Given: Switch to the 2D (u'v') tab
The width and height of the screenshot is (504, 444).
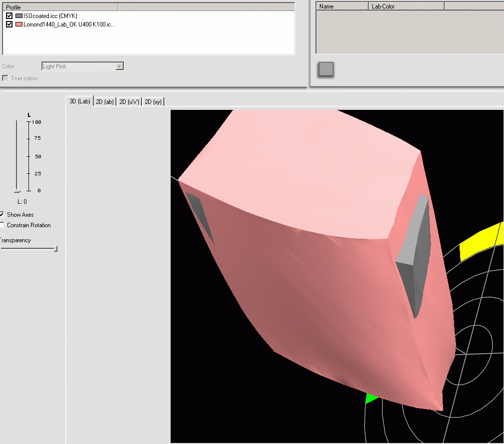Looking at the screenshot, I should 129,102.
